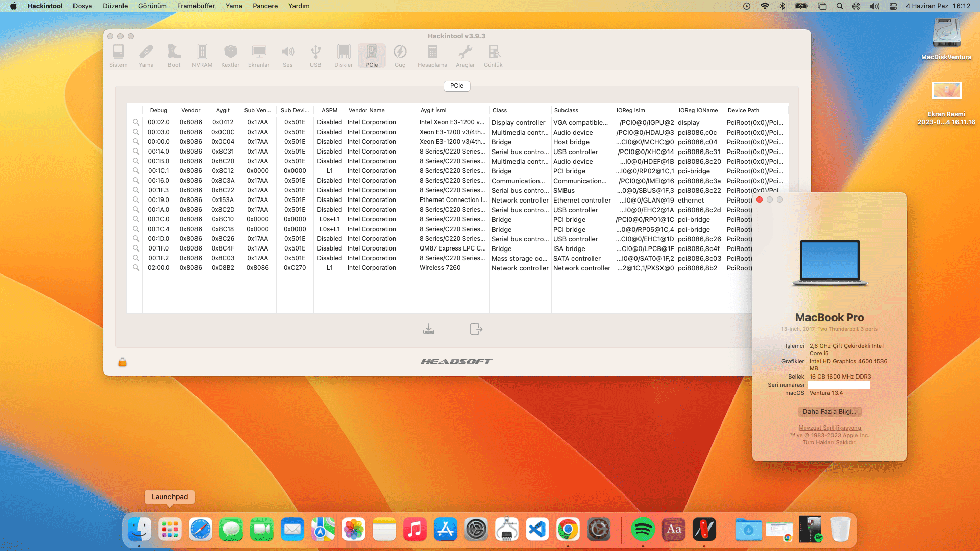Click the Daha Fazla Bilgi button
The height and width of the screenshot is (551, 980).
point(829,412)
